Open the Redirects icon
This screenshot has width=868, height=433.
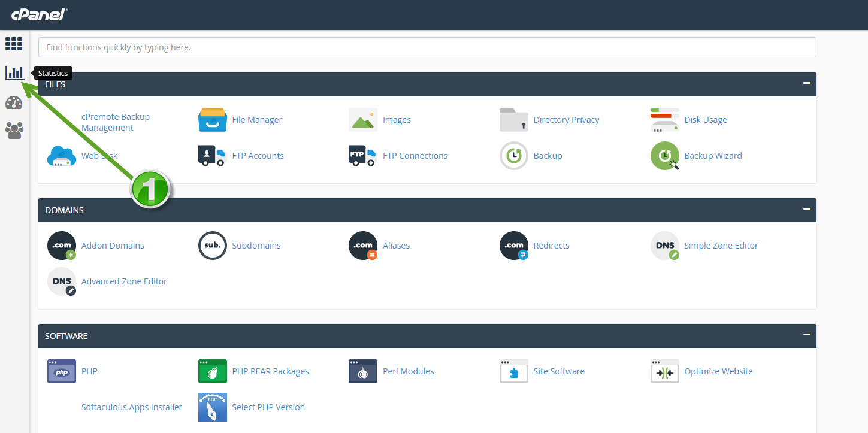(x=514, y=246)
